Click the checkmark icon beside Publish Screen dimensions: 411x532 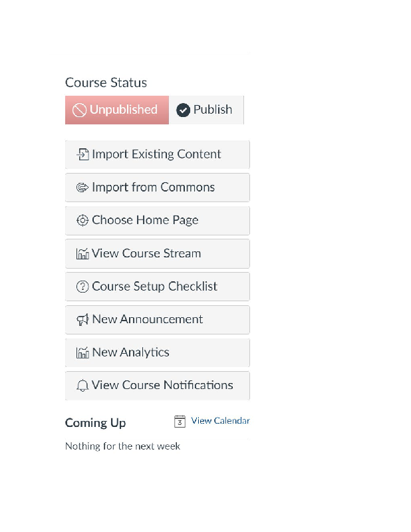point(183,110)
